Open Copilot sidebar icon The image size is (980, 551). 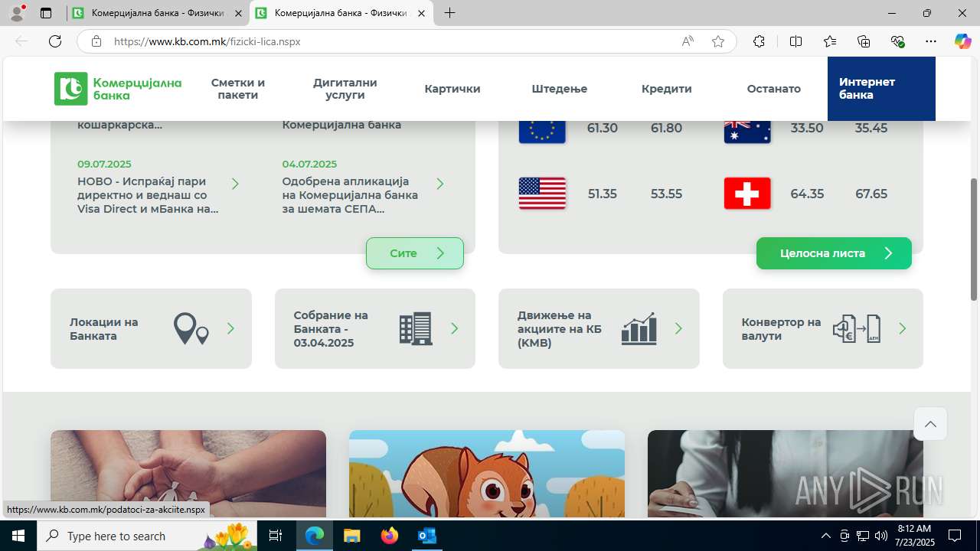(x=963, y=41)
